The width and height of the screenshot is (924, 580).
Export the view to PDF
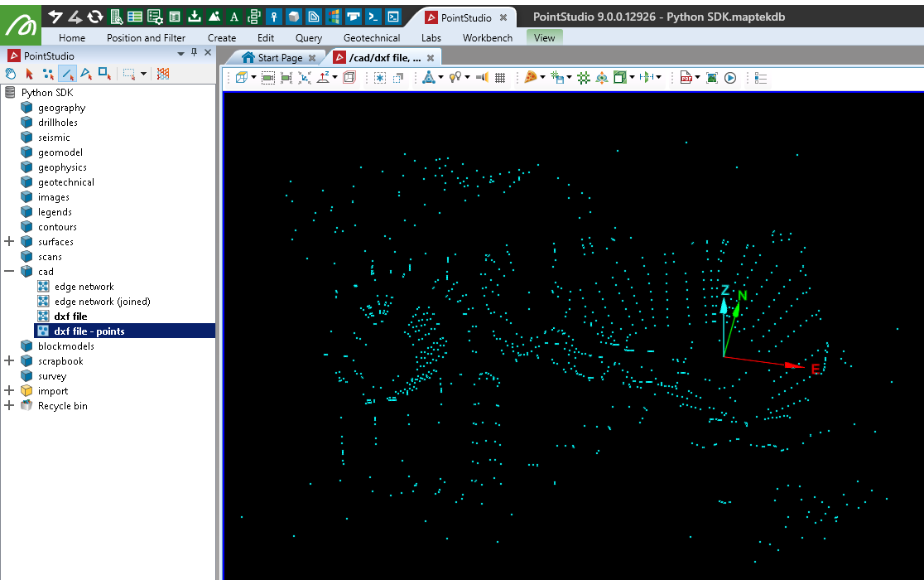(x=686, y=78)
